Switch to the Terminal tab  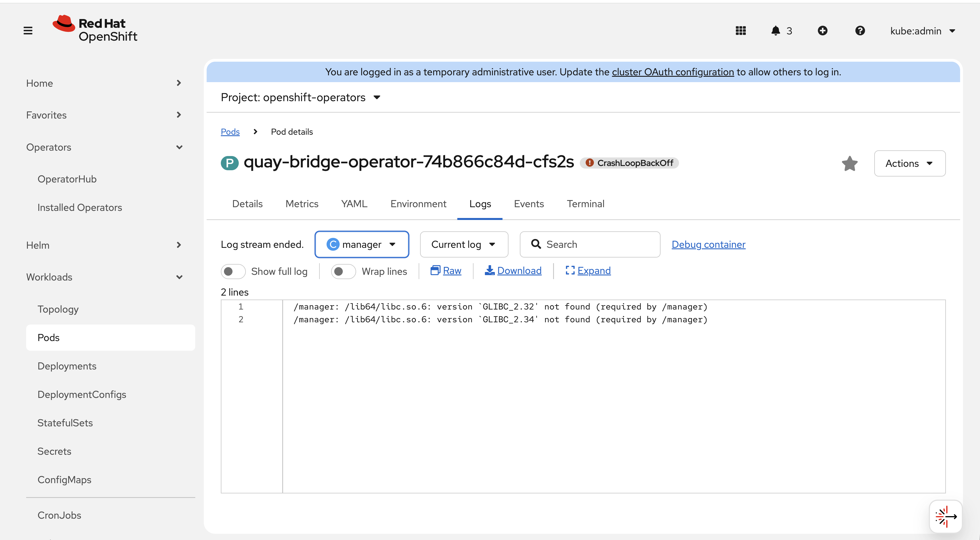585,204
